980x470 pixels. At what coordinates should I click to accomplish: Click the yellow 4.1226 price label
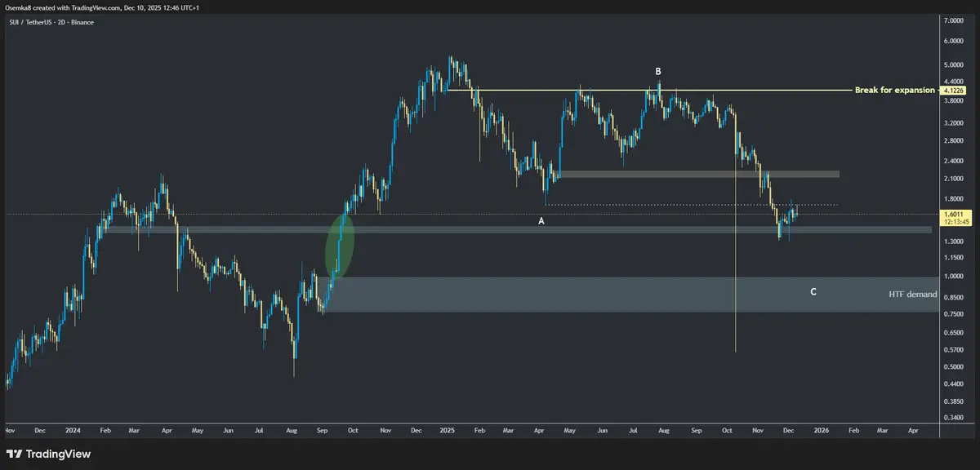(955, 91)
